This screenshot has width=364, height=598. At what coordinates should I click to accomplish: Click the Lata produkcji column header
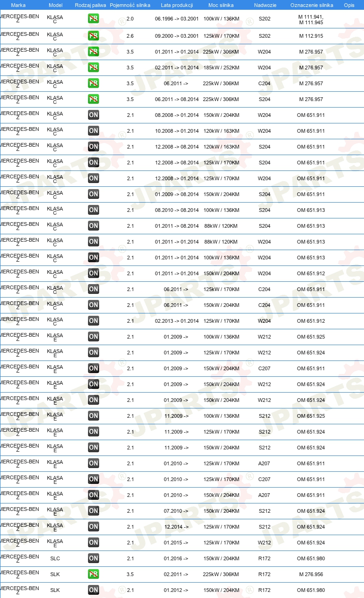[176, 5]
